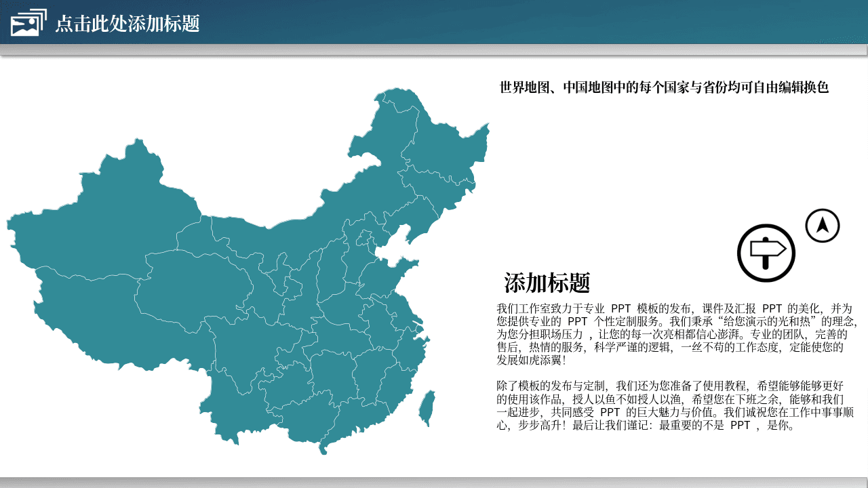Select the signpost circle icon
This screenshot has height=488, width=868.
[x=766, y=253]
